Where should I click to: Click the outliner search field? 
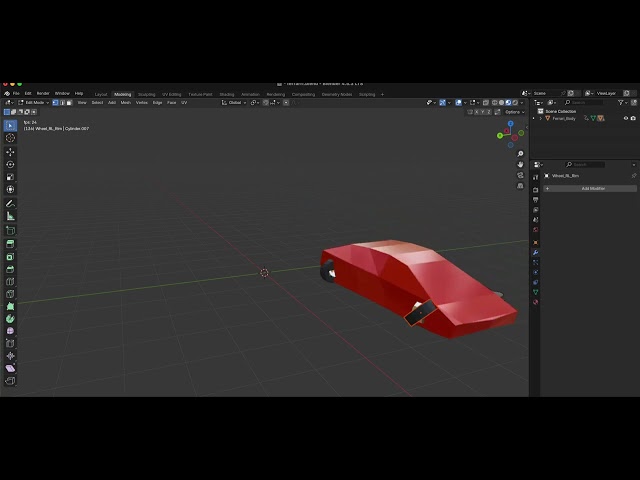tap(584, 103)
